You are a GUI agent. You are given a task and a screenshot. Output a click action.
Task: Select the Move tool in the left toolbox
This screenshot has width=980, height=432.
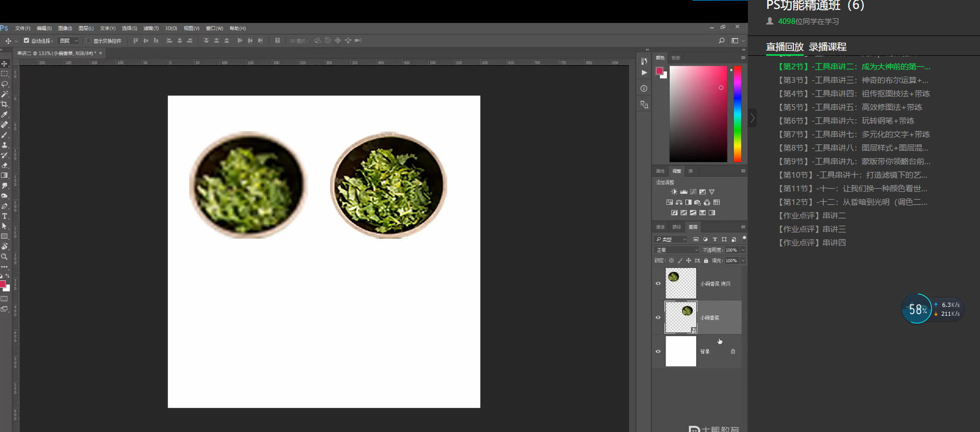tap(5, 64)
